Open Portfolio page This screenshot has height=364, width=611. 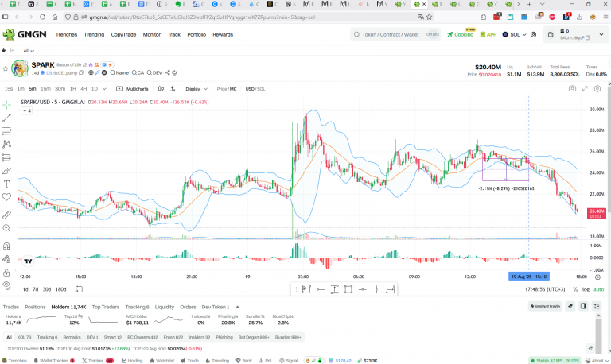click(197, 35)
